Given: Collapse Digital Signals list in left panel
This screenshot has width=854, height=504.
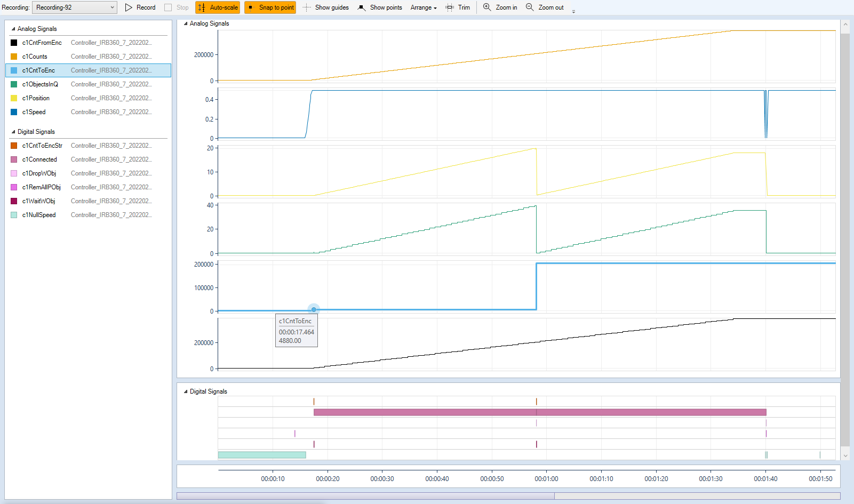Looking at the screenshot, I should pyautogui.click(x=13, y=132).
